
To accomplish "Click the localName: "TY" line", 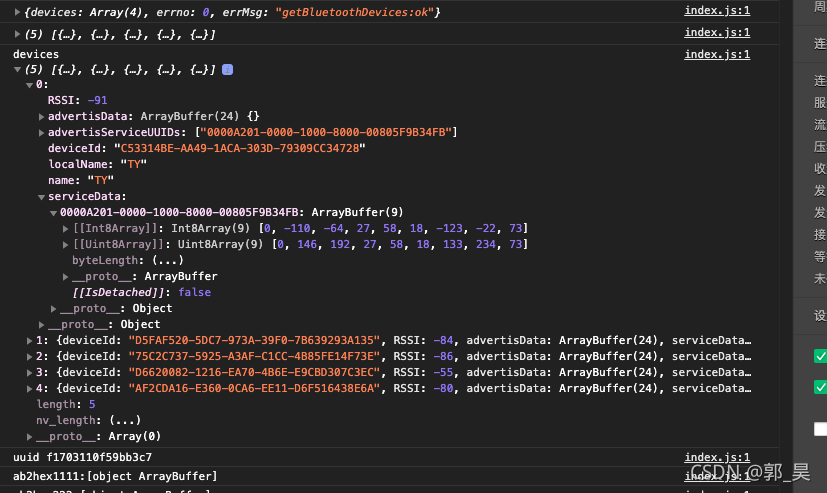I will [97, 165].
